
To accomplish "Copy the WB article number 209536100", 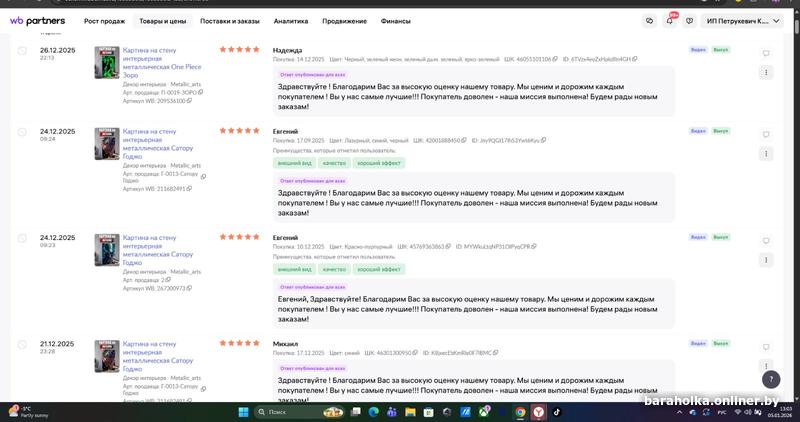I will coord(189,101).
